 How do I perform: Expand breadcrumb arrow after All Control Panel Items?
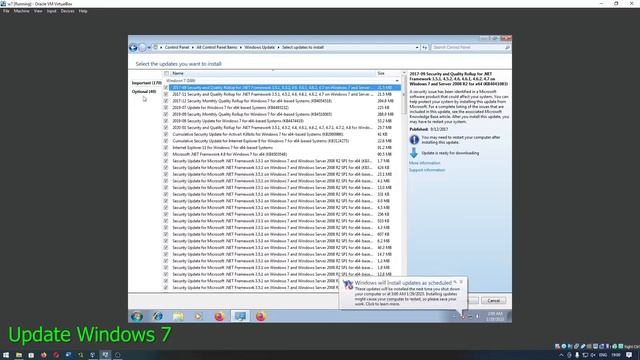(x=240, y=47)
